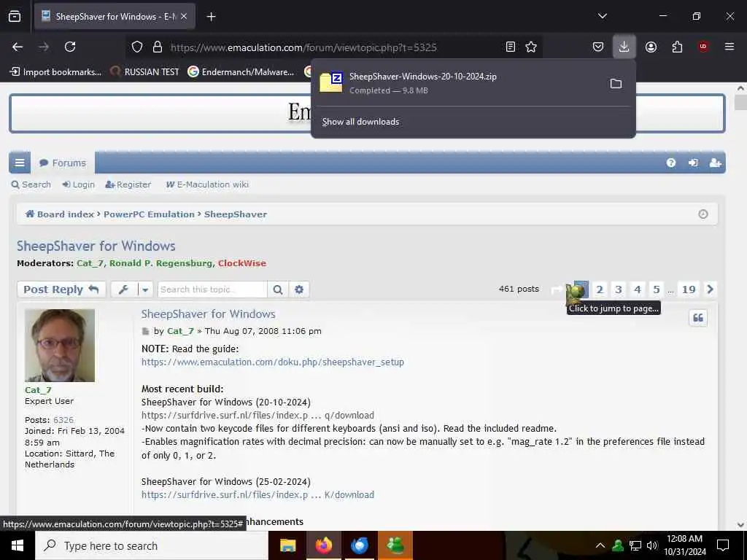
Task: Quote Cat_7's post
Action: tap(698, 318)
